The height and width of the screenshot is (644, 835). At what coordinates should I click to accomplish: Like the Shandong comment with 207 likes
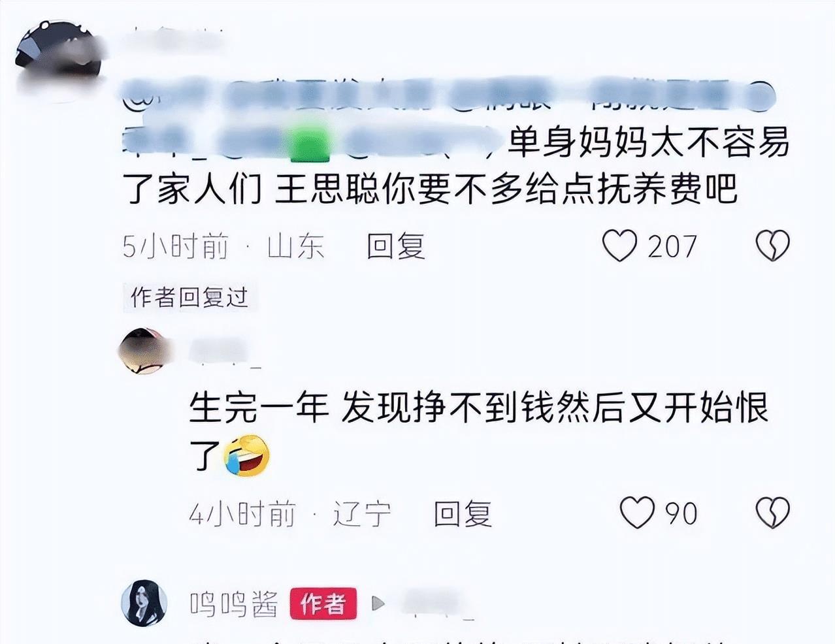pyautogui.click(x=619, y=246)
